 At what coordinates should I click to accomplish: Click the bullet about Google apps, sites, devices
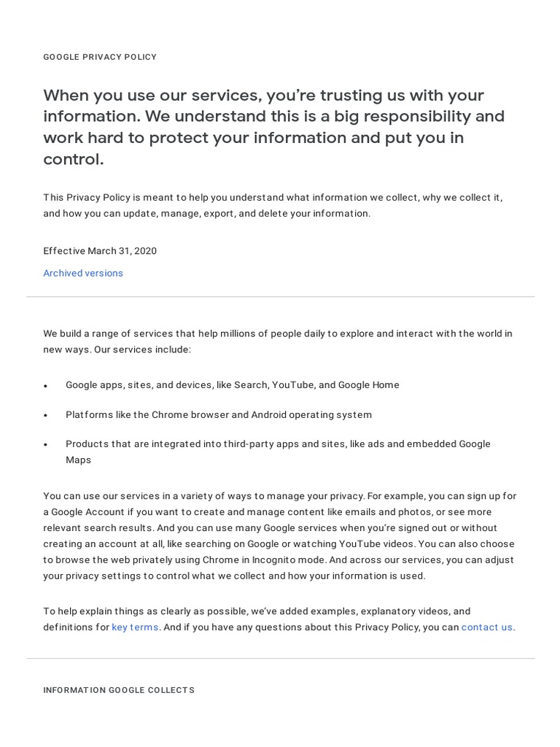tap(232, 384)
